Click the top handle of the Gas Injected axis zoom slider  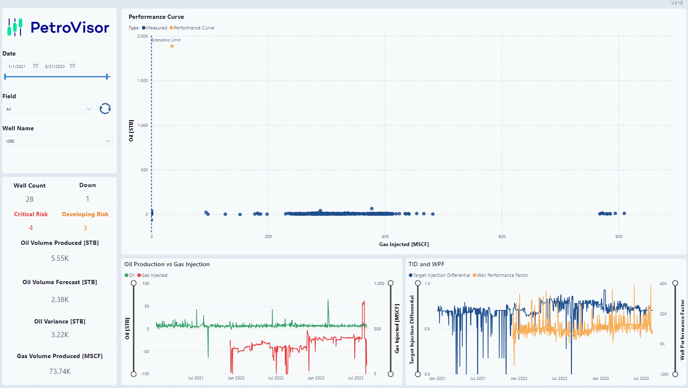(391, 284)
